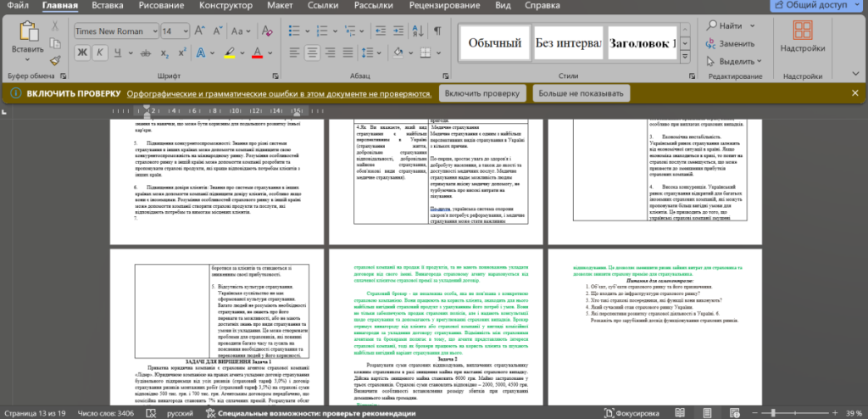Justify the paragraph text alignment
This screenshot has height=419, width=868.
click(347, 53)
